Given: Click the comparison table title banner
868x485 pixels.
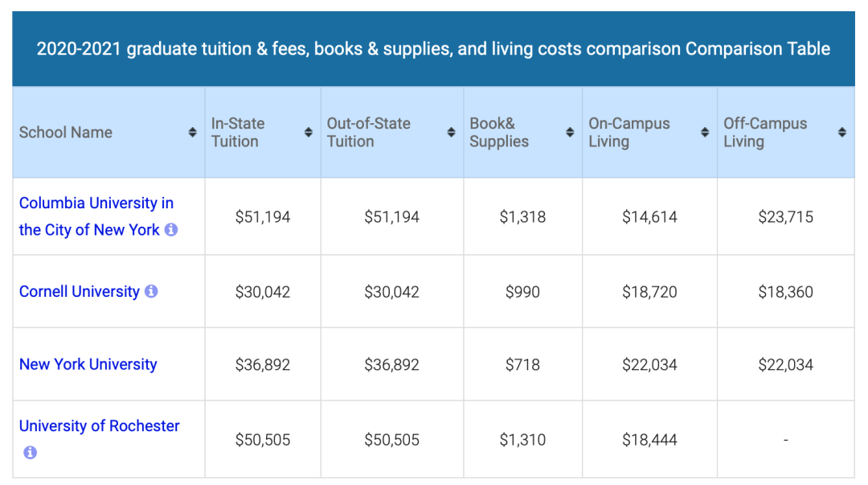Looking at the screenshot, I should pyautogui.click(x=433, y=49).
